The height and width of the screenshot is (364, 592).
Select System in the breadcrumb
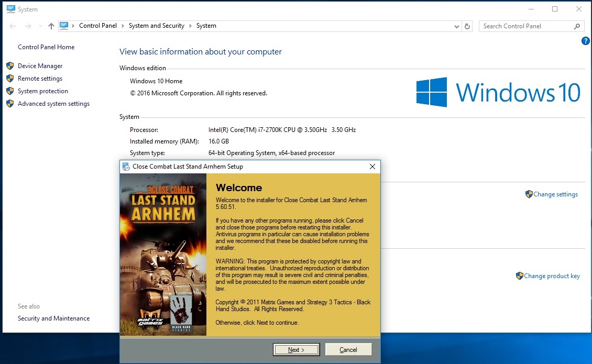pyautogui.click(x=206, y=26)
